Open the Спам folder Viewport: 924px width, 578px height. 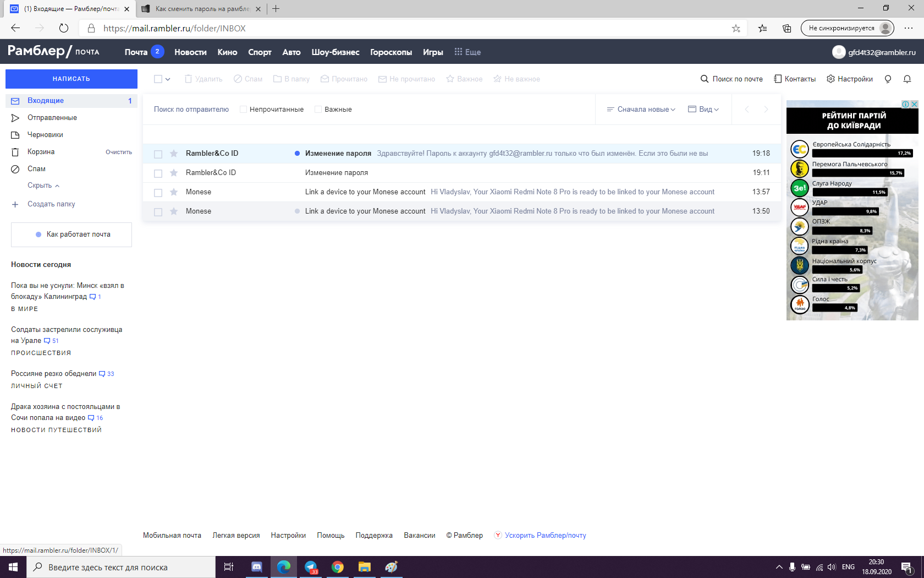[36, 169]
